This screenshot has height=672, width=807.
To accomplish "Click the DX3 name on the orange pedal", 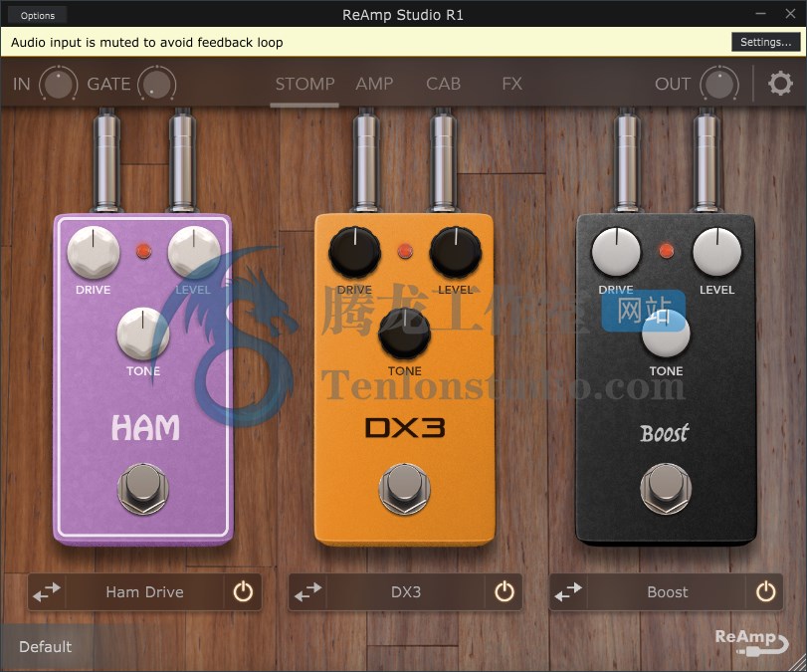I will 405,428.
